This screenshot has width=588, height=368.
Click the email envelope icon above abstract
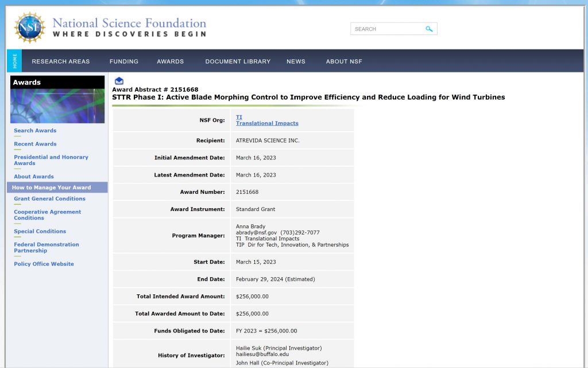click(119, 81)
